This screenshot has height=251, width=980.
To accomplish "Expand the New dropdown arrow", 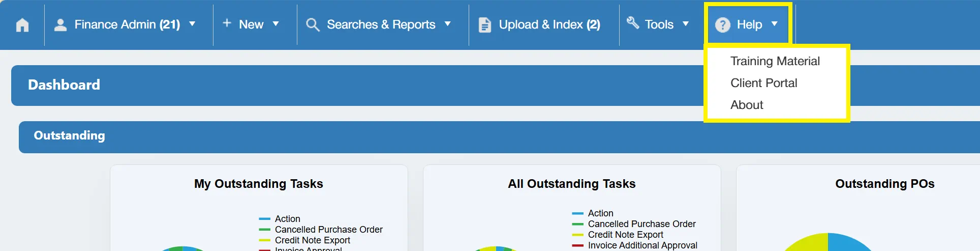I will (x=275, y=24).
